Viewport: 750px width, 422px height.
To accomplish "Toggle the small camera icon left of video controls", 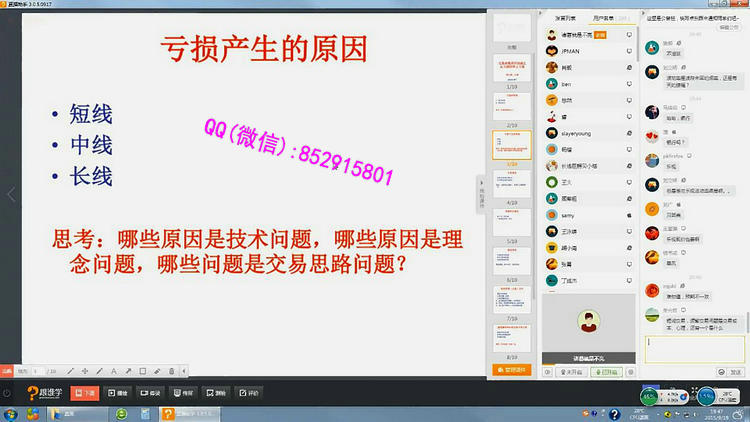I will coord(547,371).
